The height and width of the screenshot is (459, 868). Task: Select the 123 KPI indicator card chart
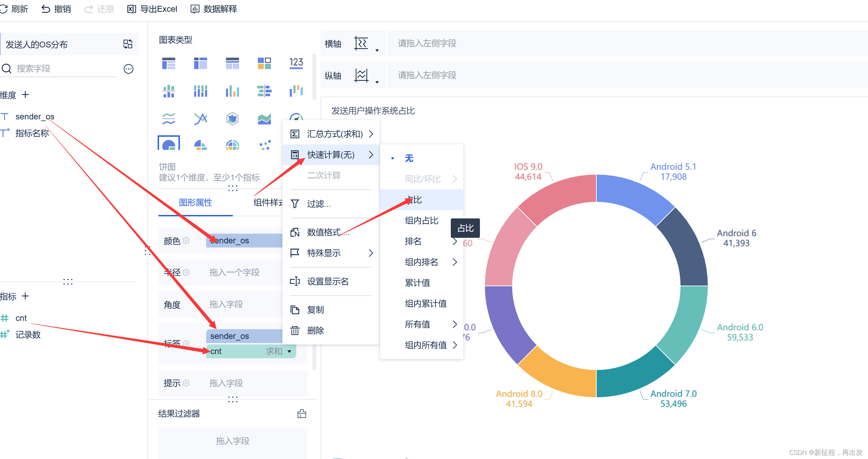pyautogui.click(x=296, y=63)
